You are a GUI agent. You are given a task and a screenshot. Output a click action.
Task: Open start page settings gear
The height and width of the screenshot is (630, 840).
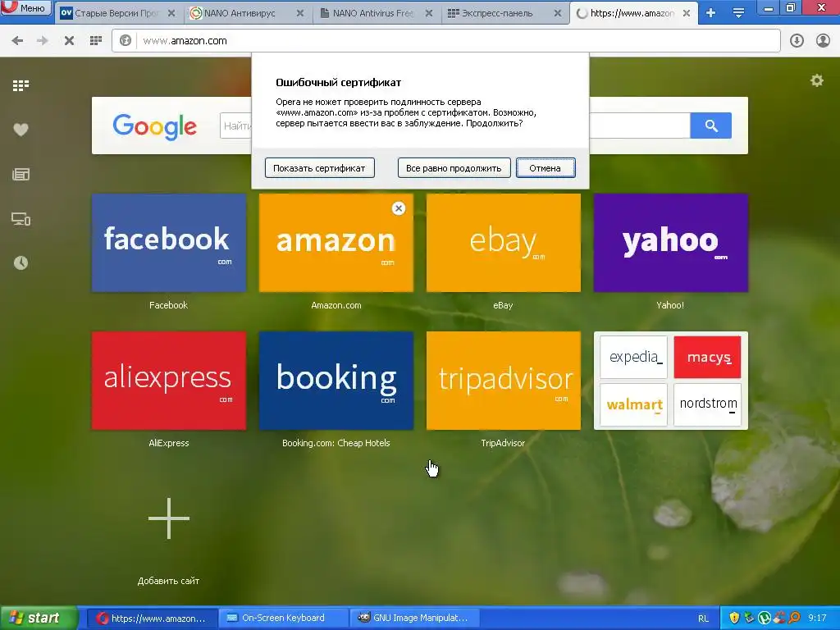817,80
